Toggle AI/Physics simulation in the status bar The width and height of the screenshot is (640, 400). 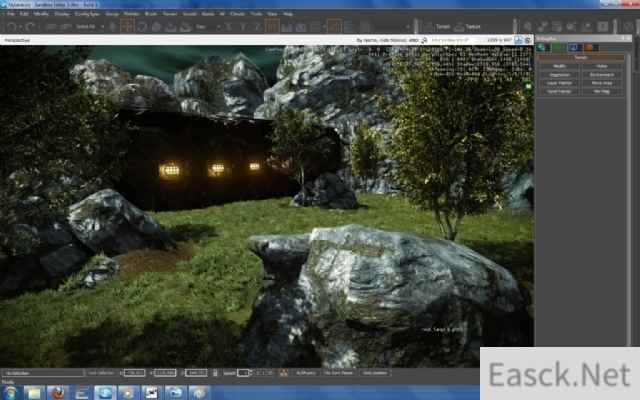(x=305, y=373)
